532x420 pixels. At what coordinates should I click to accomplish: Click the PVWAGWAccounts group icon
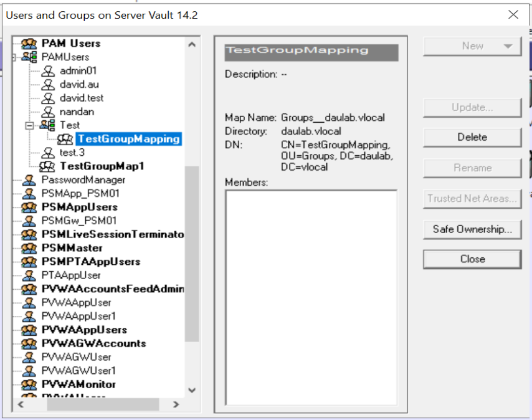click(29, 343)
